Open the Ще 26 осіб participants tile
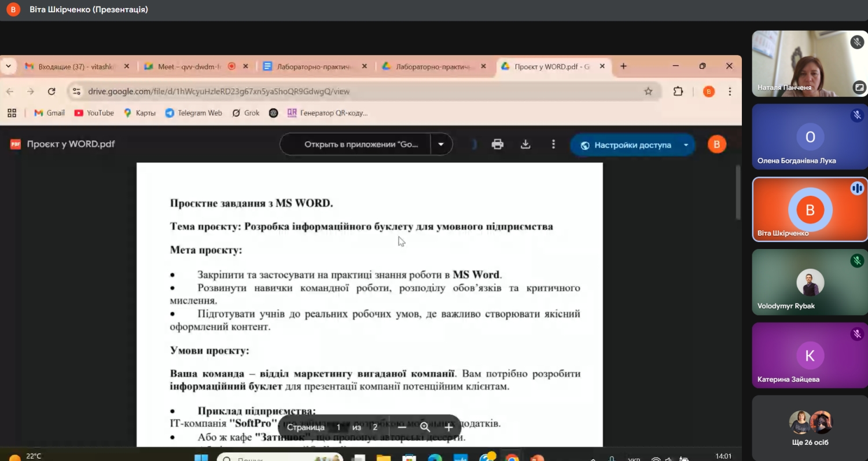Screen dimensions: 868x461 click(810, 429)
